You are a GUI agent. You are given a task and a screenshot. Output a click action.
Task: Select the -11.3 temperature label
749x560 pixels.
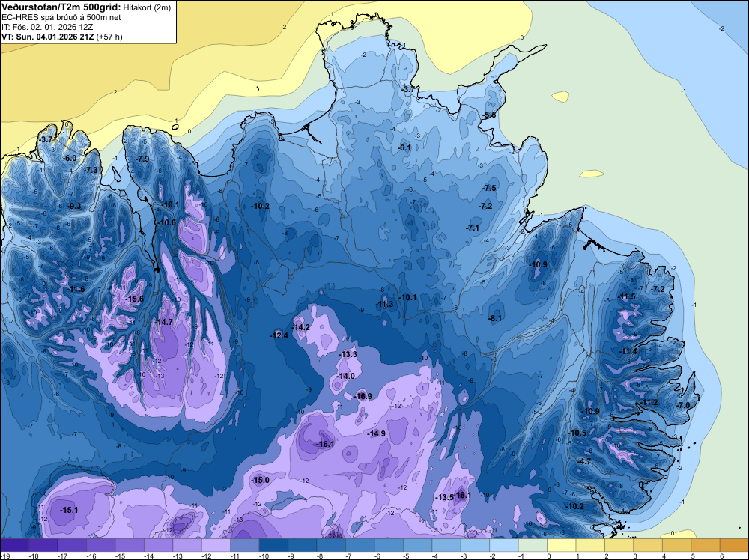pos(384,305)
